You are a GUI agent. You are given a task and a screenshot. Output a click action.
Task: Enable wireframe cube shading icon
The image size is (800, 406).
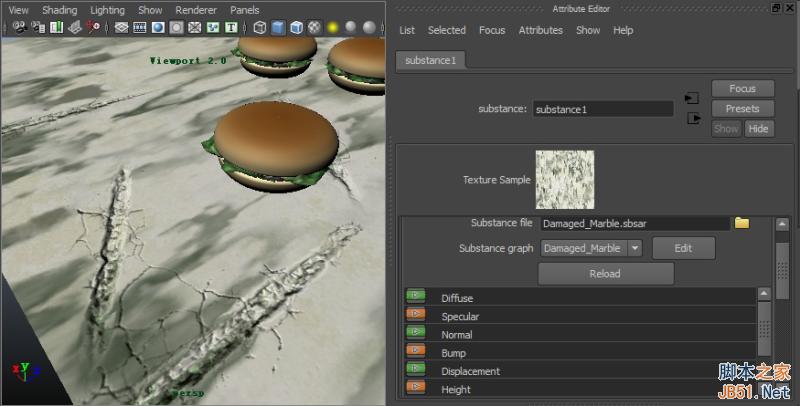coord(260,27)
